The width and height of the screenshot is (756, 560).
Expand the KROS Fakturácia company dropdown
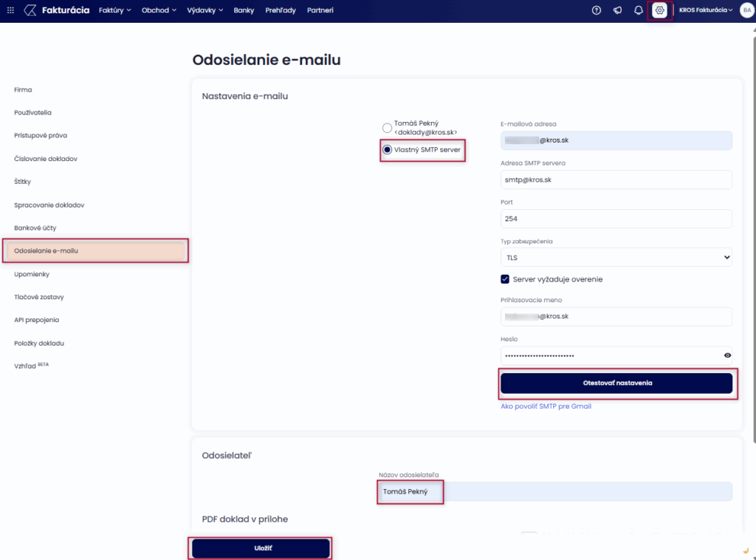click(x=705, y=10)
